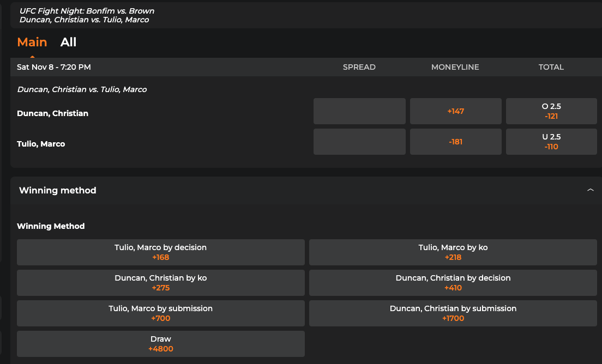Click Duncan, Christian fighter name in table
The height and width of the screenshot is (364, 602).
pos(52,113)
